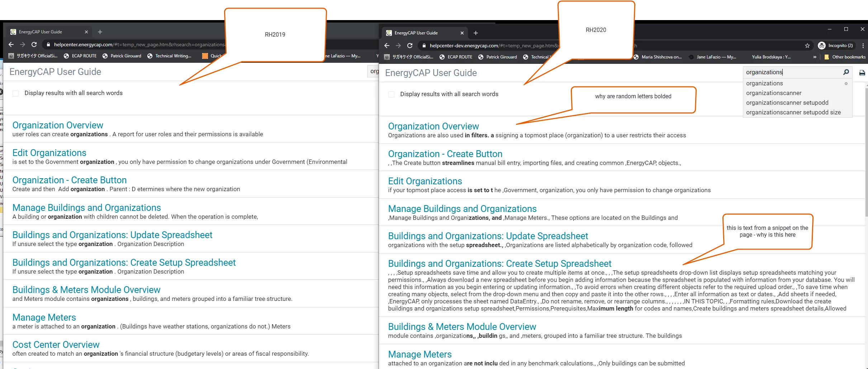Screen dimensions: 868x369
Task: Click address bar in left browser window
Action: [x=139, y=44]
